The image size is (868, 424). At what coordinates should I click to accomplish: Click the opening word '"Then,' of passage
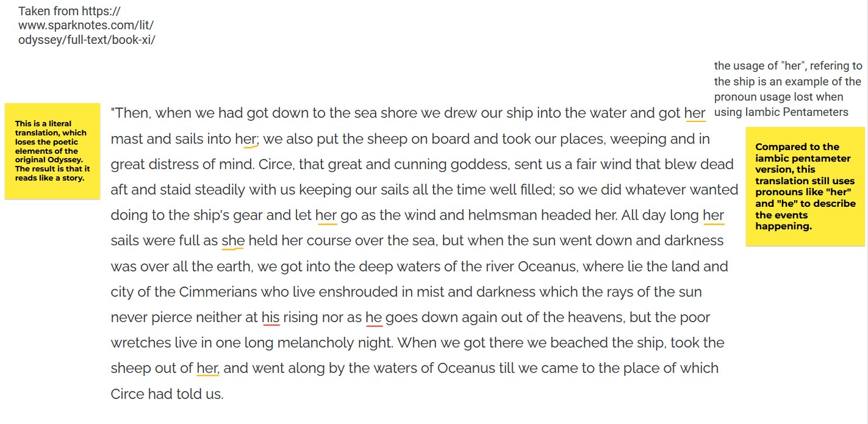(131, 113)
